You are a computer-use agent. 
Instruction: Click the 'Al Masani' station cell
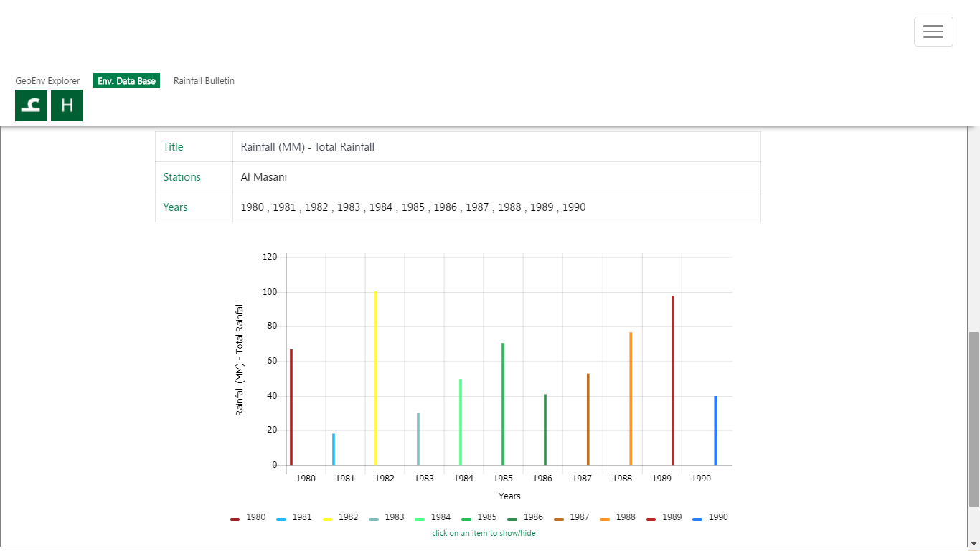tap(496, 177)
